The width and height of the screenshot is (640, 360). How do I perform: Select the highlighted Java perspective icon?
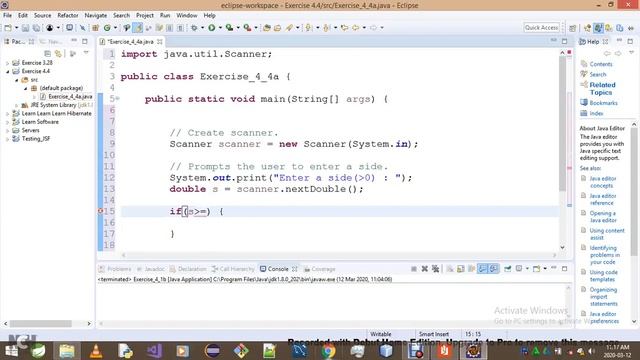pos(598,28)
